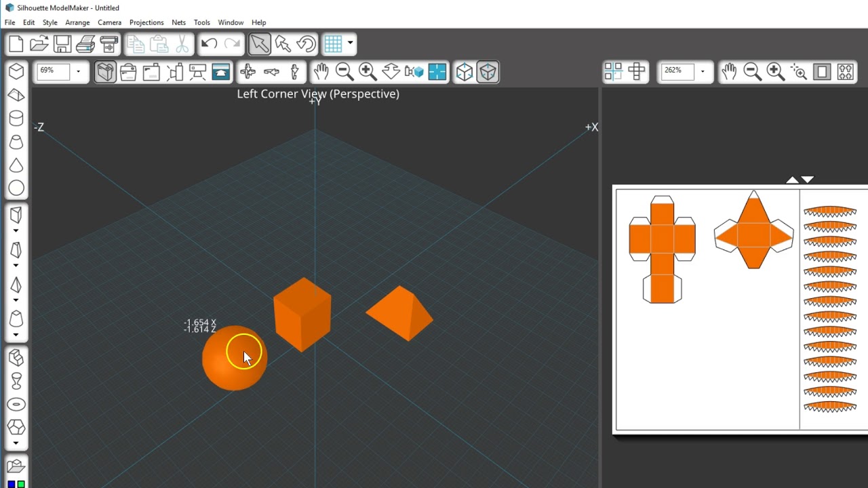Viewport: 868px width, 488px height.
Task: Open the Edit menu
Action: coord(28,22)
